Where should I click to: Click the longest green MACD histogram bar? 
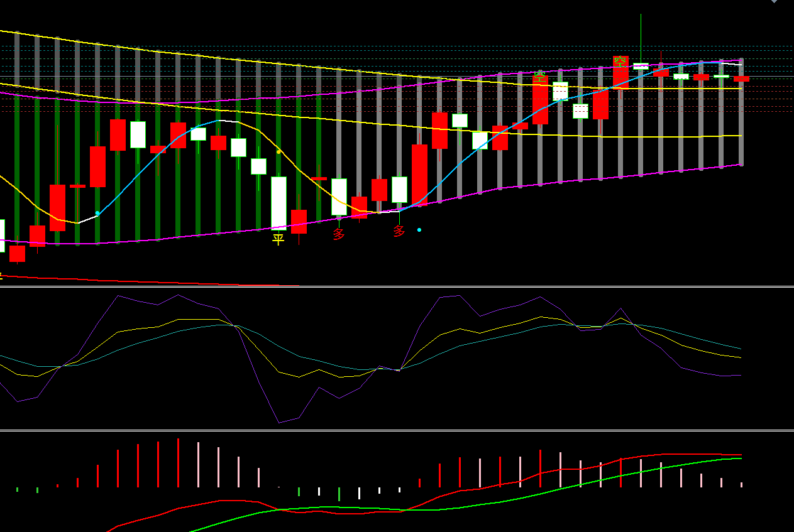click(x=339, y=494)
